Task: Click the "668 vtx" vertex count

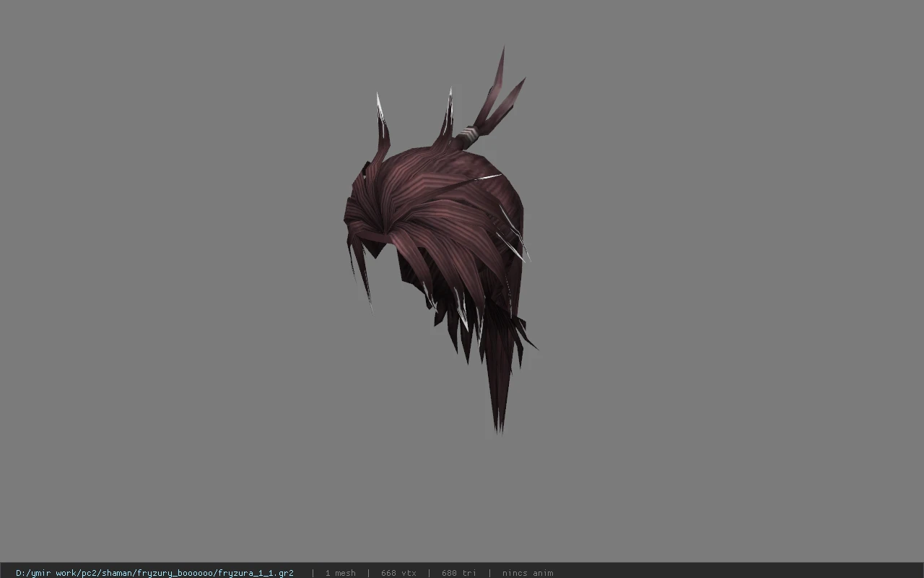Action: [398, 573]
